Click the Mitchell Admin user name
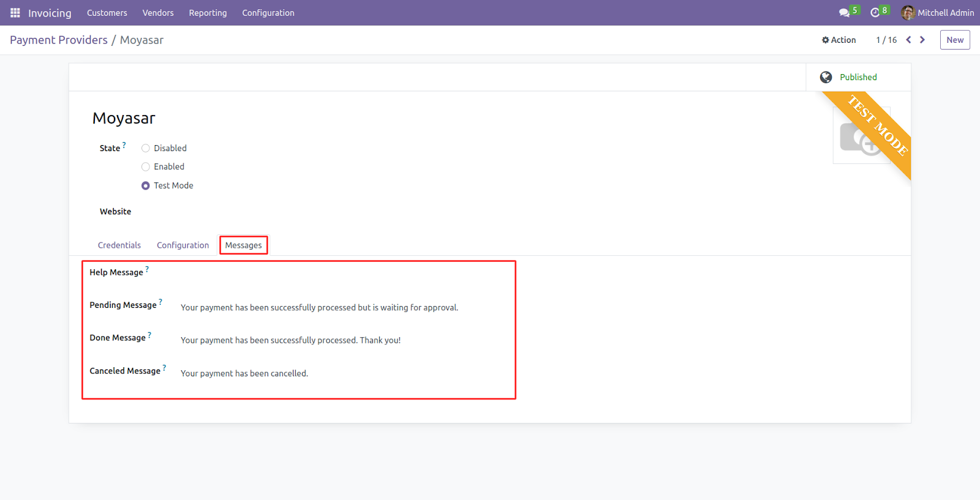The height and width of the screenshot is (500, 980). (x=946, y=13)
